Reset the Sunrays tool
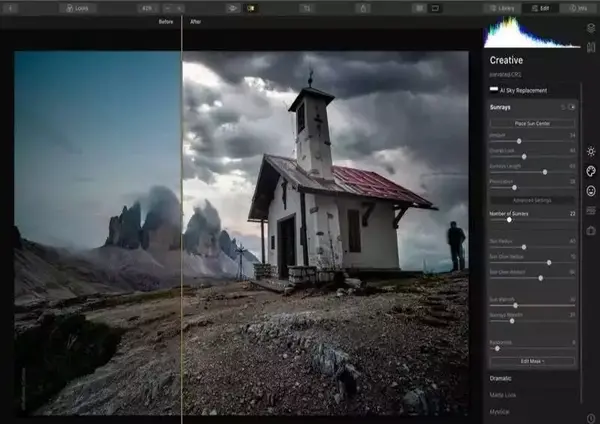Viewport: 600px width, 424px height. tap(563, 107)
